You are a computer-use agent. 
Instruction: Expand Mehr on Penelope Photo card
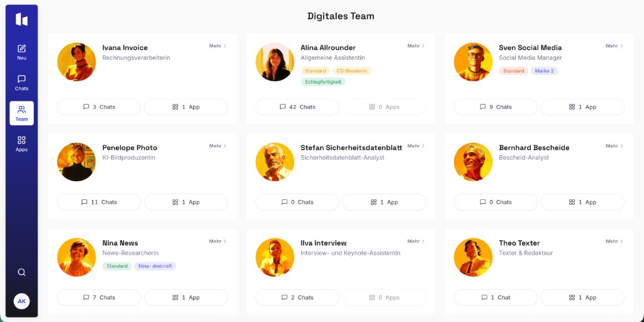click(218, 146)
